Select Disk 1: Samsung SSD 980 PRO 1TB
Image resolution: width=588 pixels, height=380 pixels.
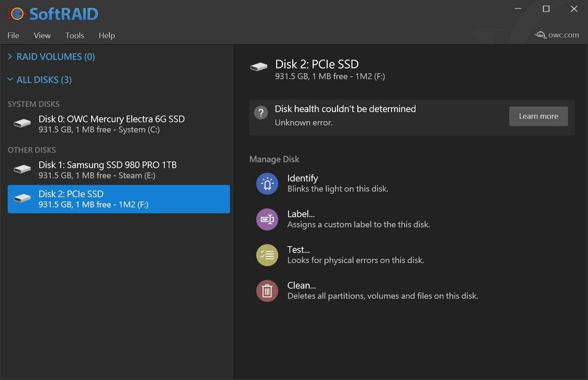point(118,170)
